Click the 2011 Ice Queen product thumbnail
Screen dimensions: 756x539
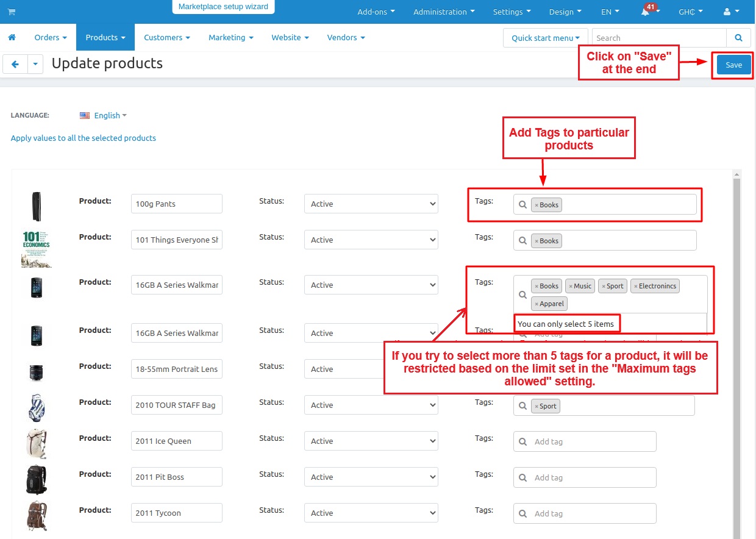point(36,443)
